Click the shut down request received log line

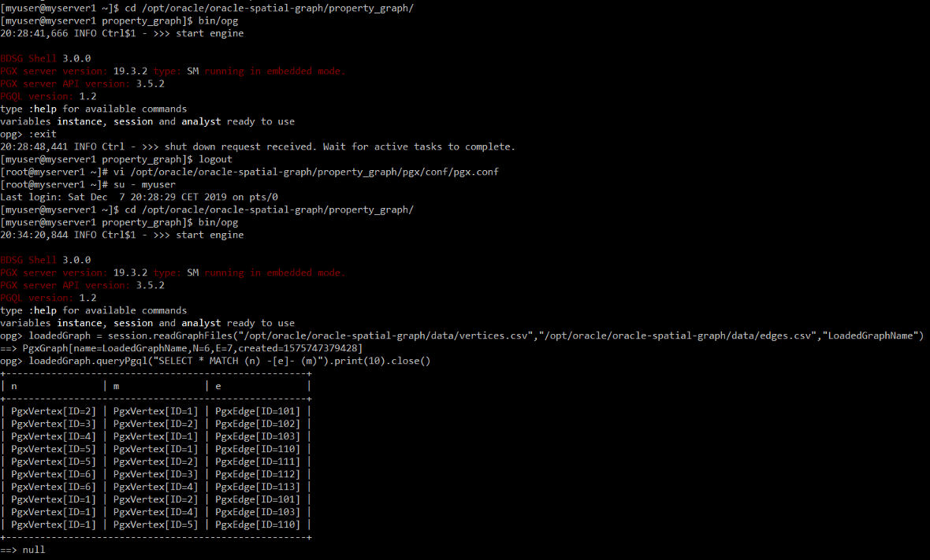(258, 146)
